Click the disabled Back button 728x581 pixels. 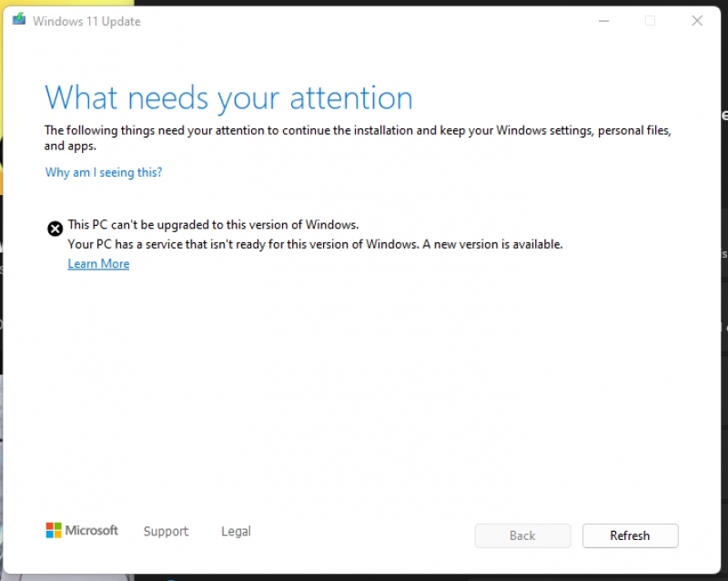click(x=522, y=535)
